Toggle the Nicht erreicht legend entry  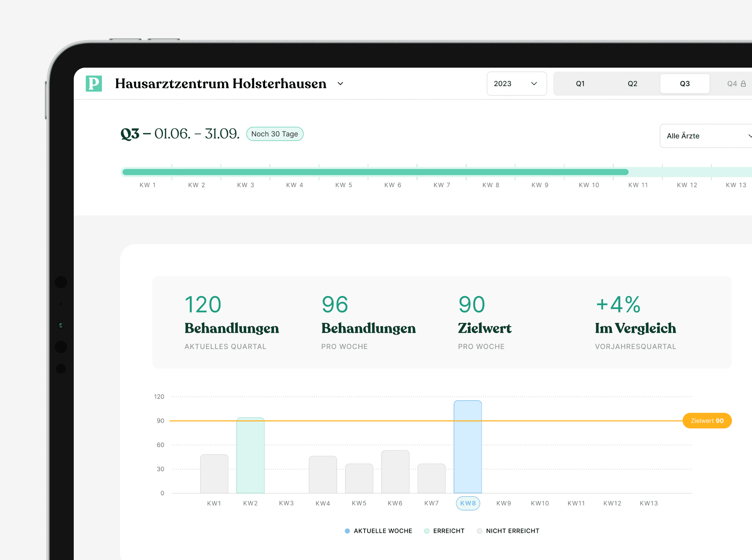coord(512,531)
